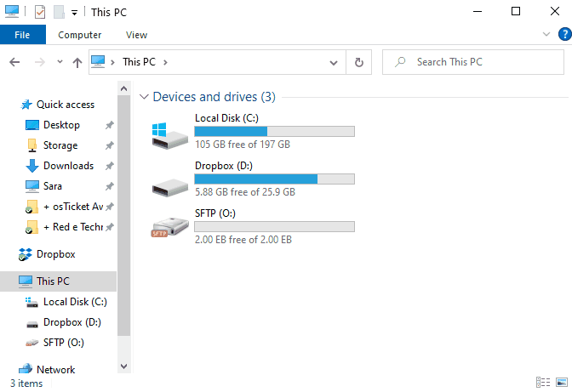Expand the ribbon with the chevron
Viewport: 572px width, 392px height.
pyautogui.click(x=546, y=34)
